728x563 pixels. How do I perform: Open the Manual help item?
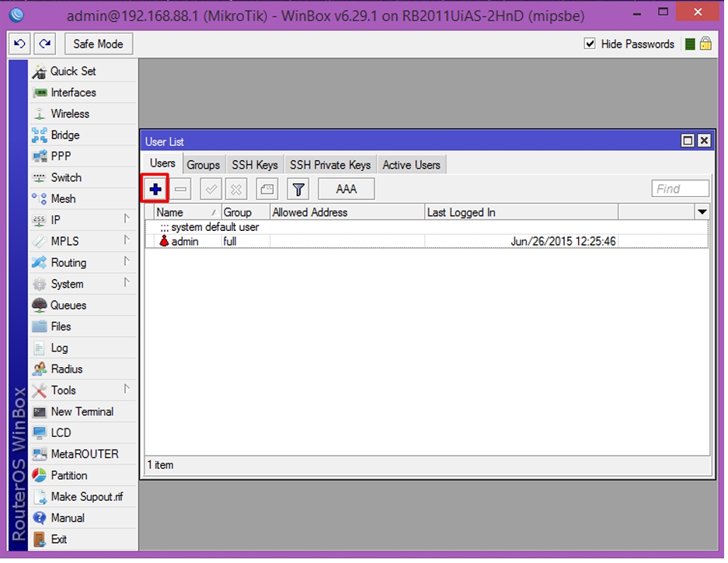(x=84, y=518)
